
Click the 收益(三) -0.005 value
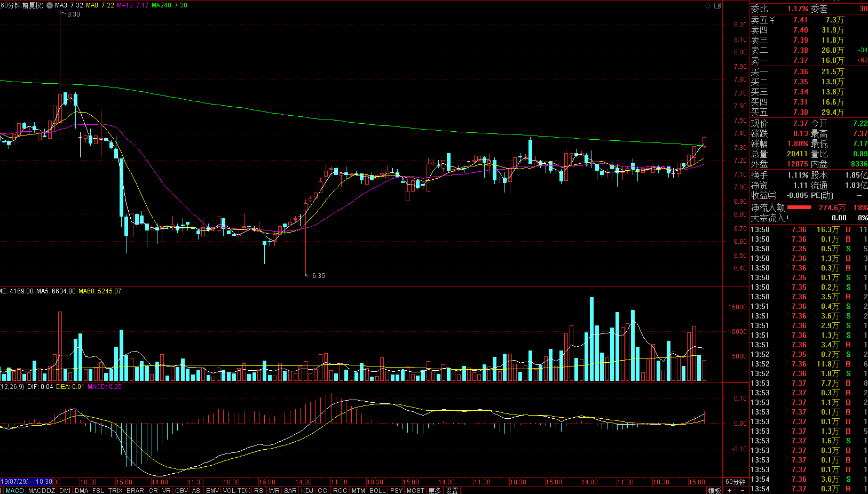[797, 195]
